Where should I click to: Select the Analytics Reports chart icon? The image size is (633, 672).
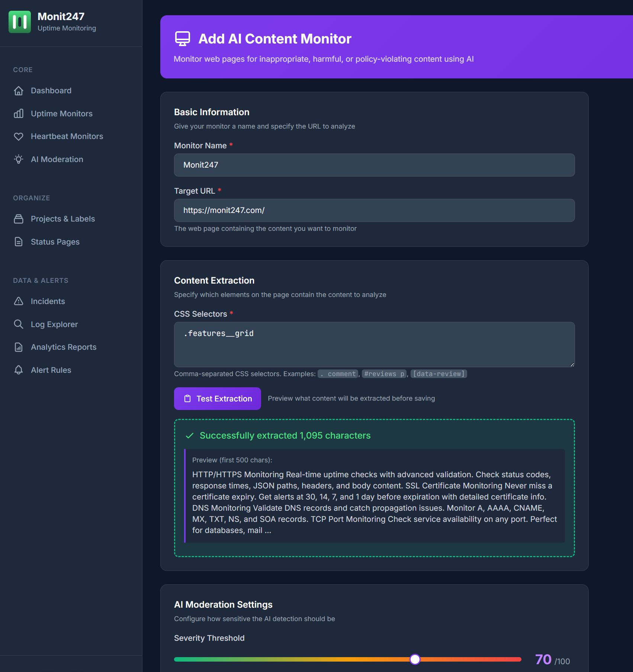(x=19, y=347)
